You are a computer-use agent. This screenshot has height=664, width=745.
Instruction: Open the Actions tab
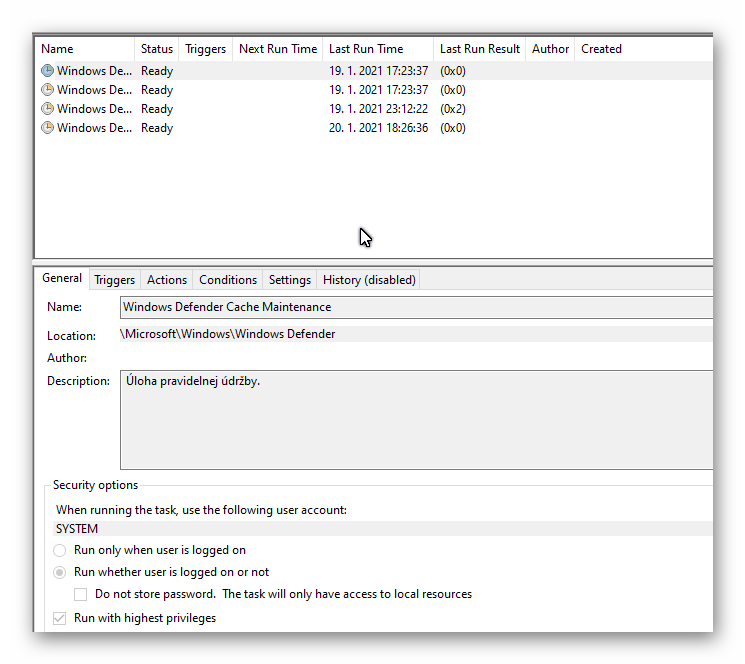[167, 280]
